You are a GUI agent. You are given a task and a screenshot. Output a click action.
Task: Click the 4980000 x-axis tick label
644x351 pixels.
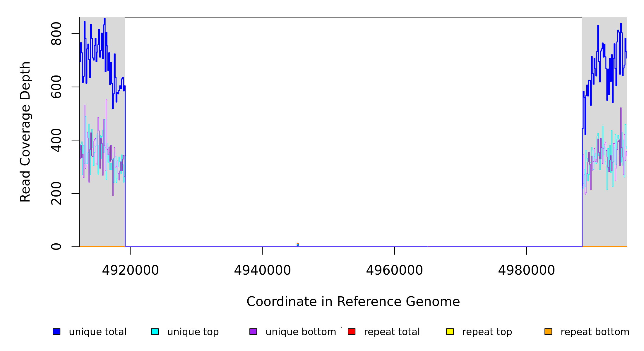(x=527, y=270)
